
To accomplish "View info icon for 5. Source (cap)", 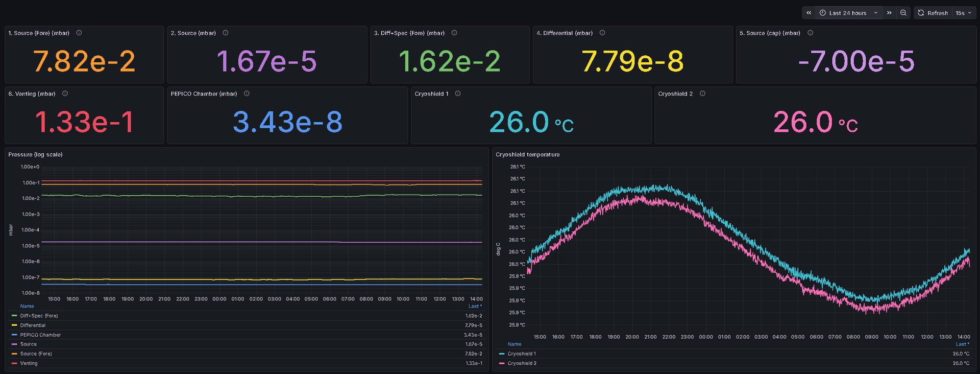I will 810,33.
